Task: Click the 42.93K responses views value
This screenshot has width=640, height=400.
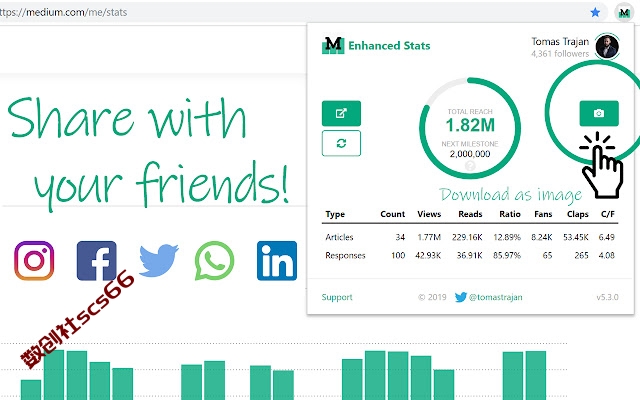Action: (428, 256)
